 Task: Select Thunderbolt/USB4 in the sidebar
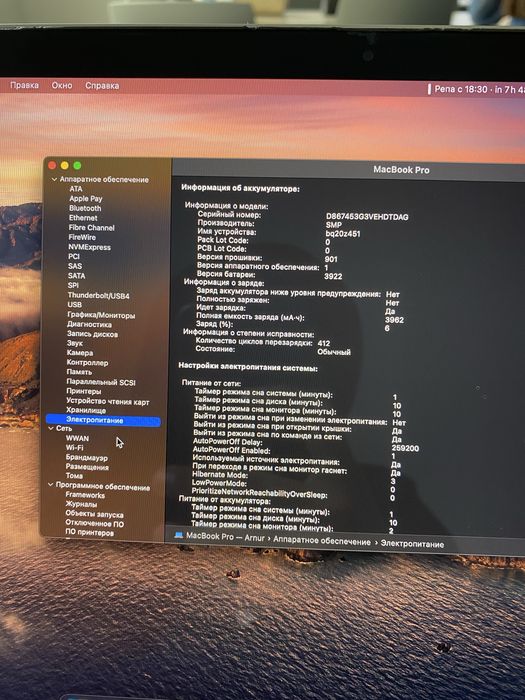(x=98, y=296)
